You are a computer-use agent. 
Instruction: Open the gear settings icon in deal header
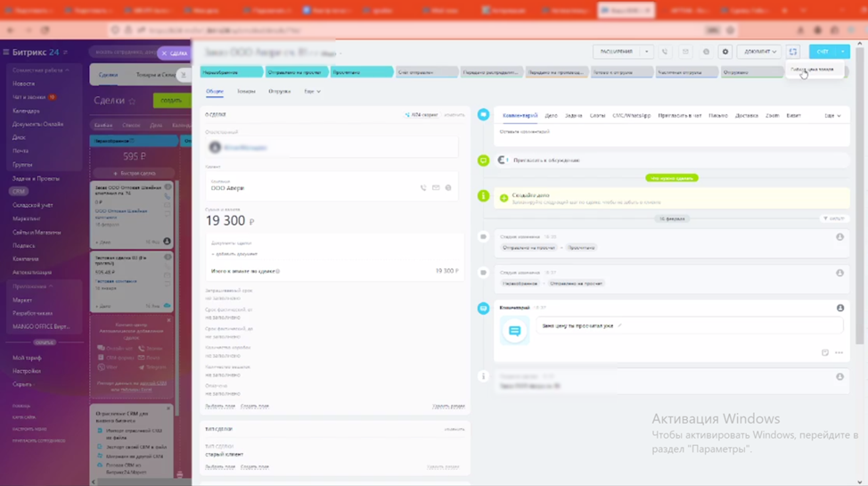[725, 52]
